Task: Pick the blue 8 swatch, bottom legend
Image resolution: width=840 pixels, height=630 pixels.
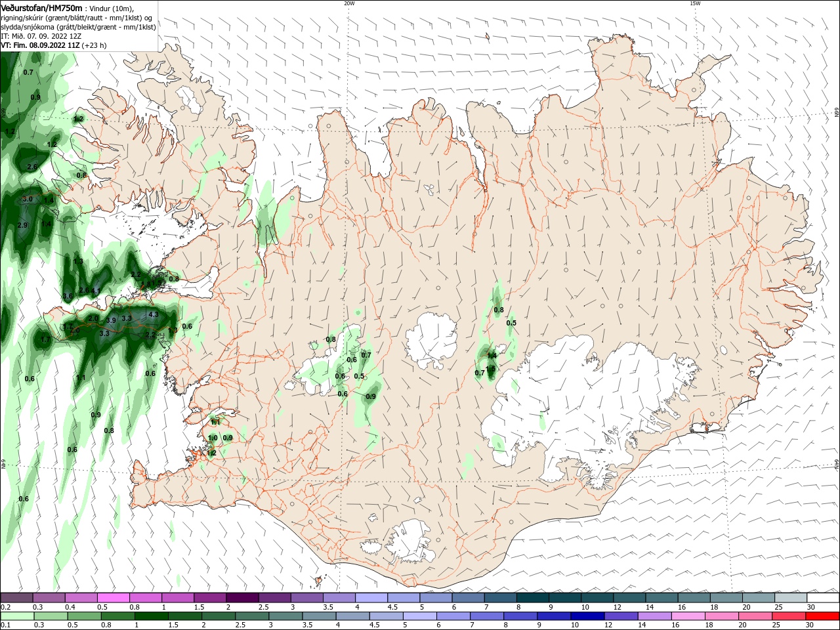Action: 520,616
